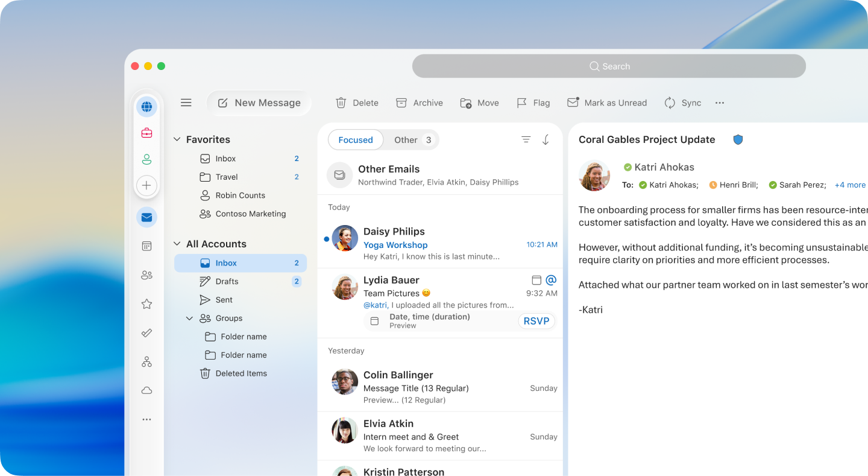Open the Sent folder
The image size is (868, 476).
(x=241, y=300)
